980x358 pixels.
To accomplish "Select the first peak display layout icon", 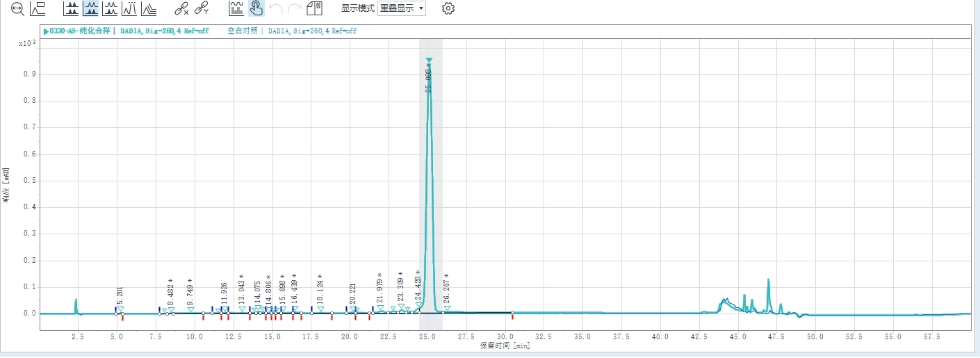I will (x=72, y=9).
